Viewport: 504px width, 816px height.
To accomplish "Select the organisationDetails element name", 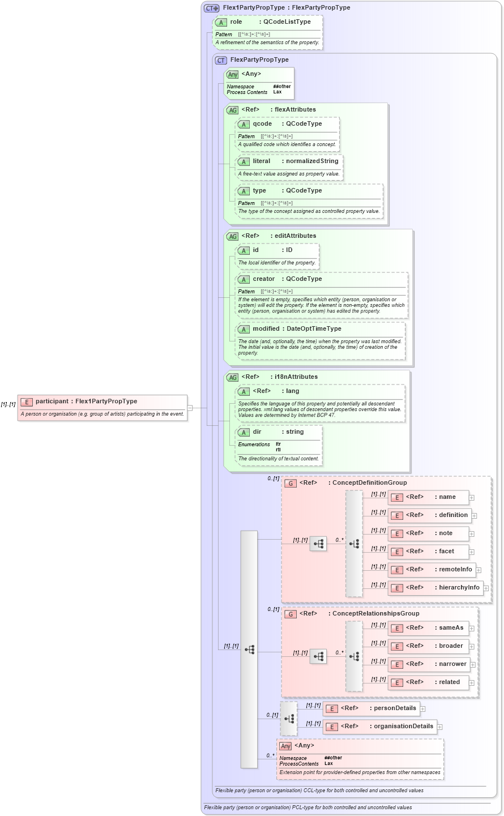I will (x=403, y=726).
